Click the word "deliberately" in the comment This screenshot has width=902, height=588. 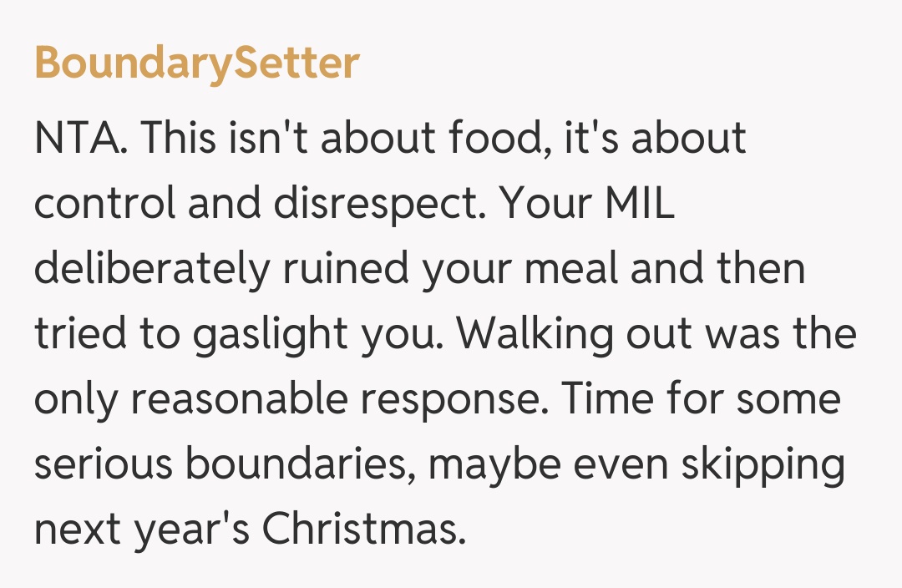pyautogui.click(x=152, y=269)
